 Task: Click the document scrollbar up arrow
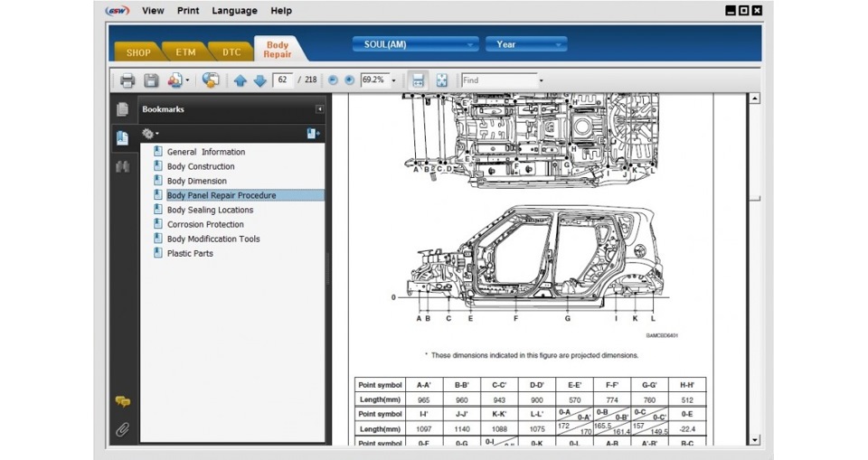click(754, 99)
